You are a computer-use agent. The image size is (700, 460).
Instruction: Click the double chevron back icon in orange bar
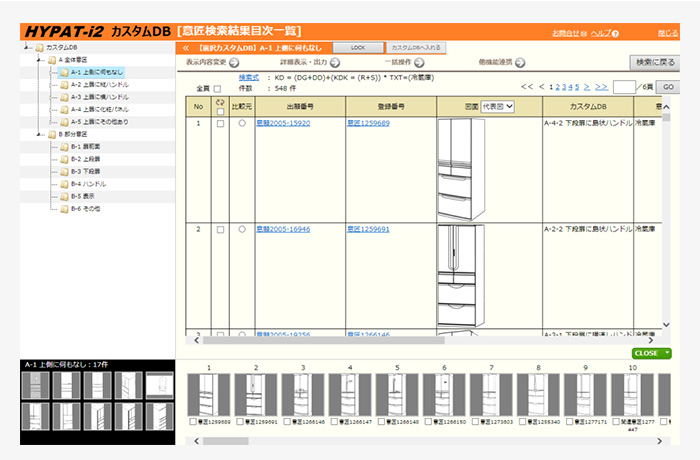[x=186, y=48]
